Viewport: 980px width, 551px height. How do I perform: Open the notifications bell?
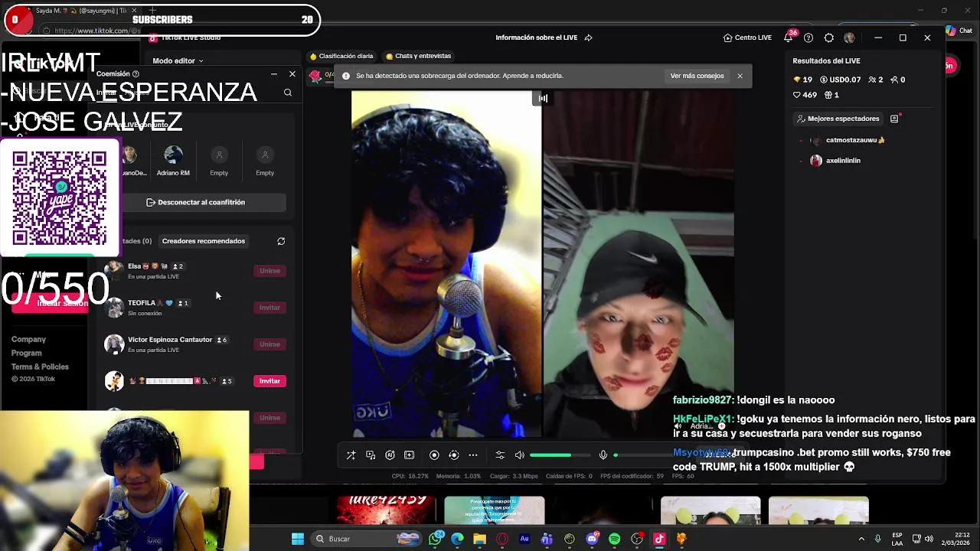pyautogui.click(x=788, y=37)
